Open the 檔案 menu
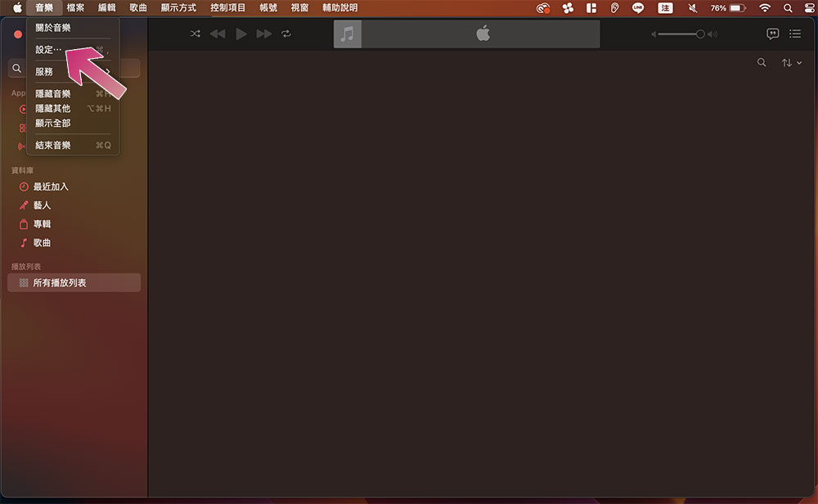The image size is (818, 504). (x=75, y=8)
